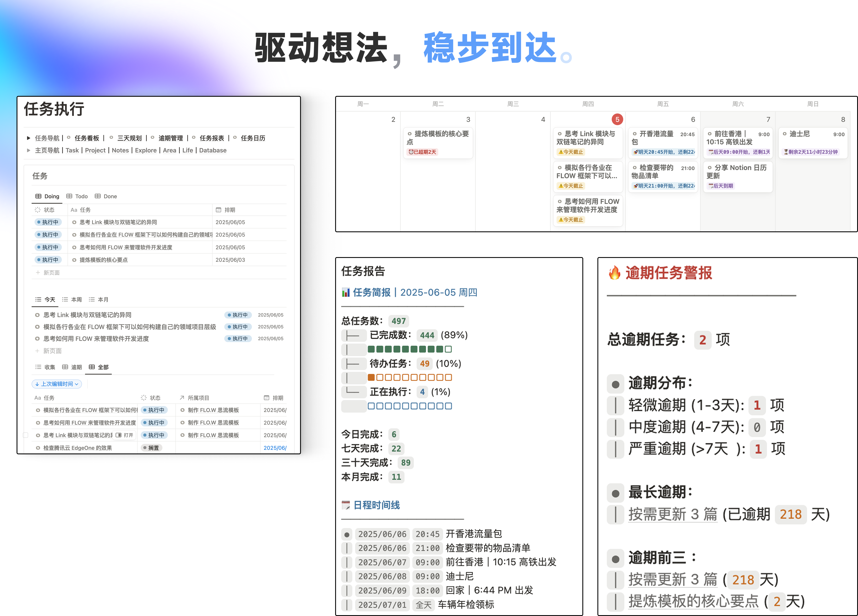Expand the 任务导航 toggle triangle
The width and height of the screenshot is (858, 616).
[28, 138]
